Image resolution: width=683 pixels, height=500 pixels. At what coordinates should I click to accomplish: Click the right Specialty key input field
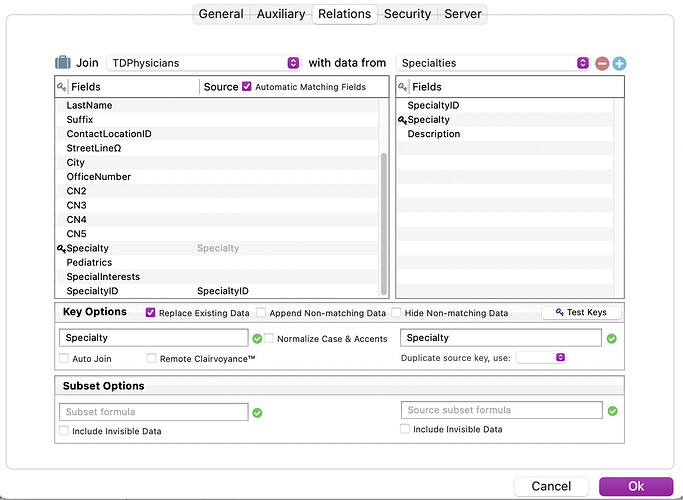click(501, 338)
